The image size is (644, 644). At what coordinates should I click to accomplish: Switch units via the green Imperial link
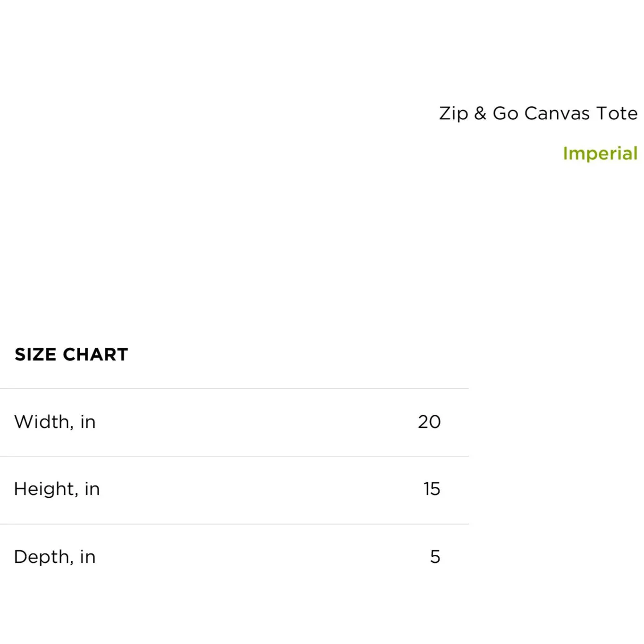click(x=600, y=153)
